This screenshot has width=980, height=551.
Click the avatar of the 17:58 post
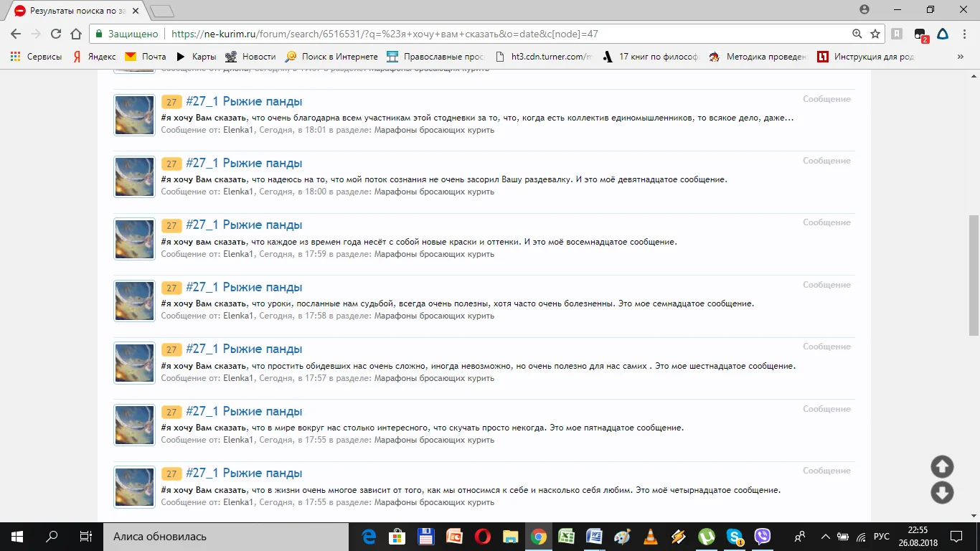pyautogui.click(x=135, y=301)
